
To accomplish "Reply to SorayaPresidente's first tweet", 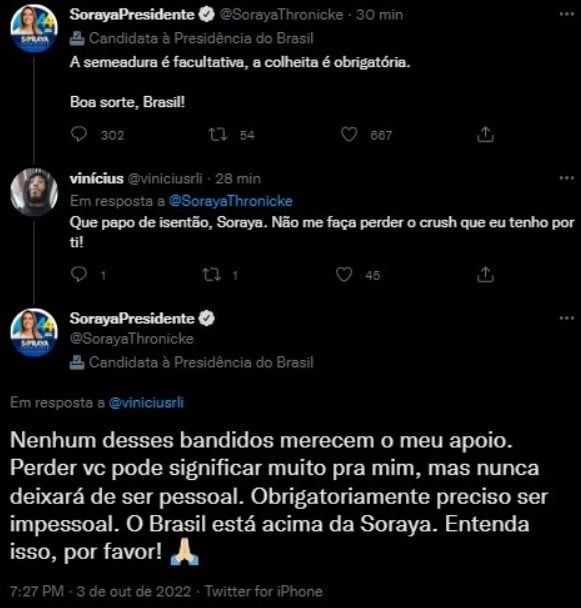I will [x=79, y=135].
